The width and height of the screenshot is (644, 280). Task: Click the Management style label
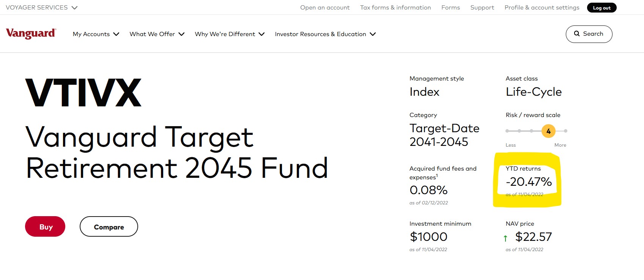pos(437,79)
